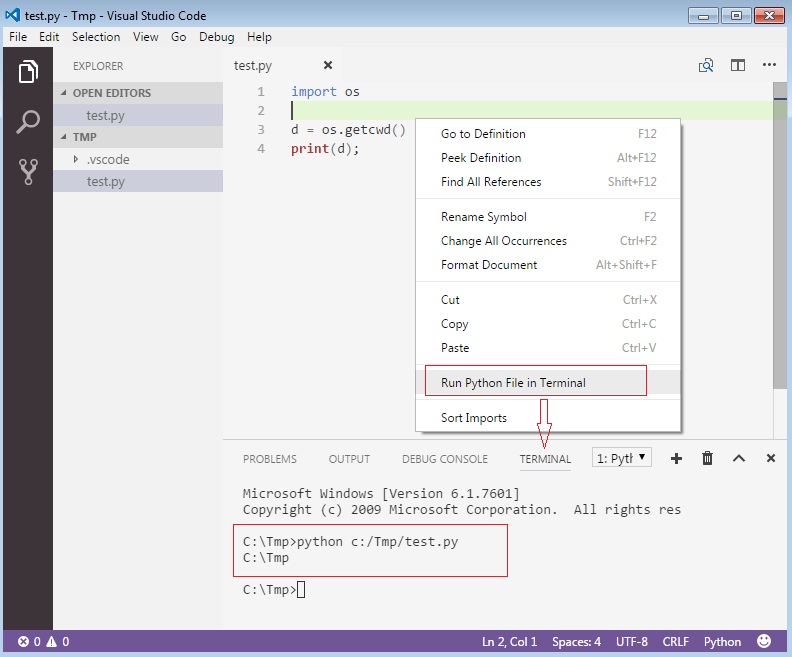Open the Explorer view in activity bar
792x657 pixels.
tap(28, 71)
